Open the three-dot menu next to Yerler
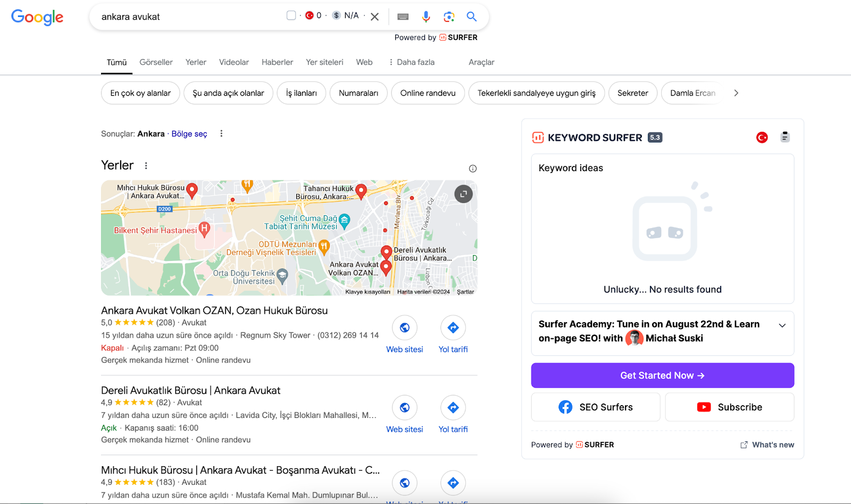851x504 pixels. tap(146, 166)
